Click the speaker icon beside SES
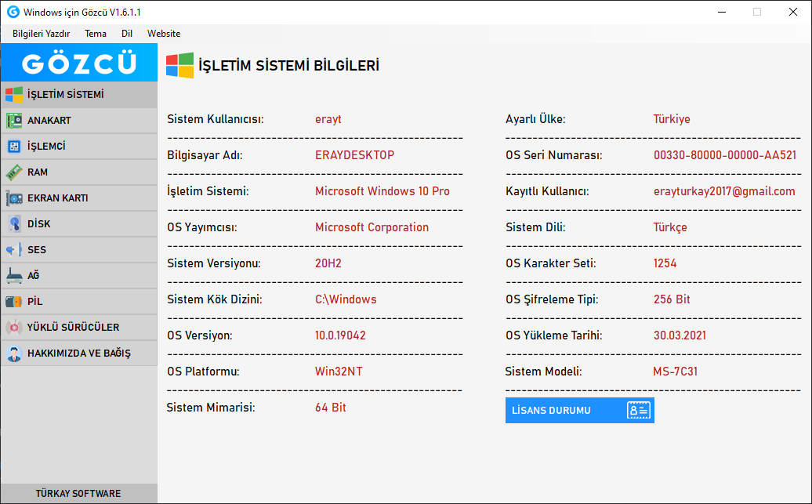This screenshot has width=812, height=504. (x=14, y=250)
